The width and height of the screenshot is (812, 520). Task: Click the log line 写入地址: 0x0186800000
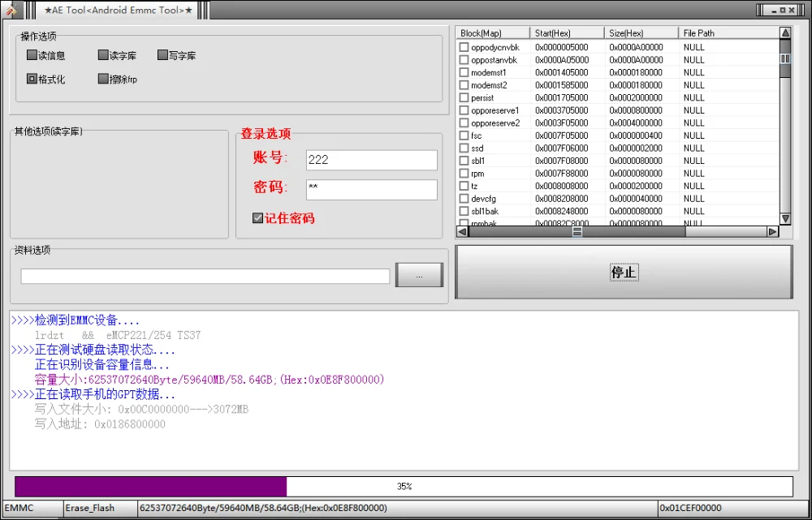100,424
